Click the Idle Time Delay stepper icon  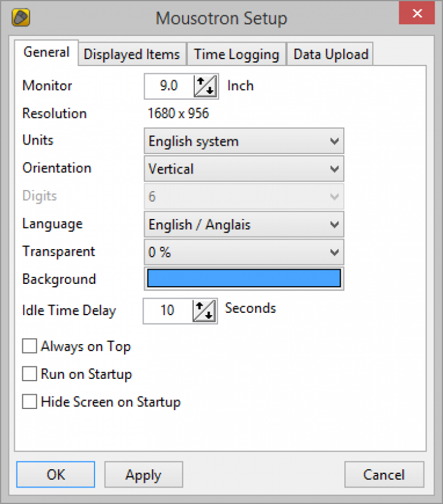pyautogui.click(x=204, y=310)
